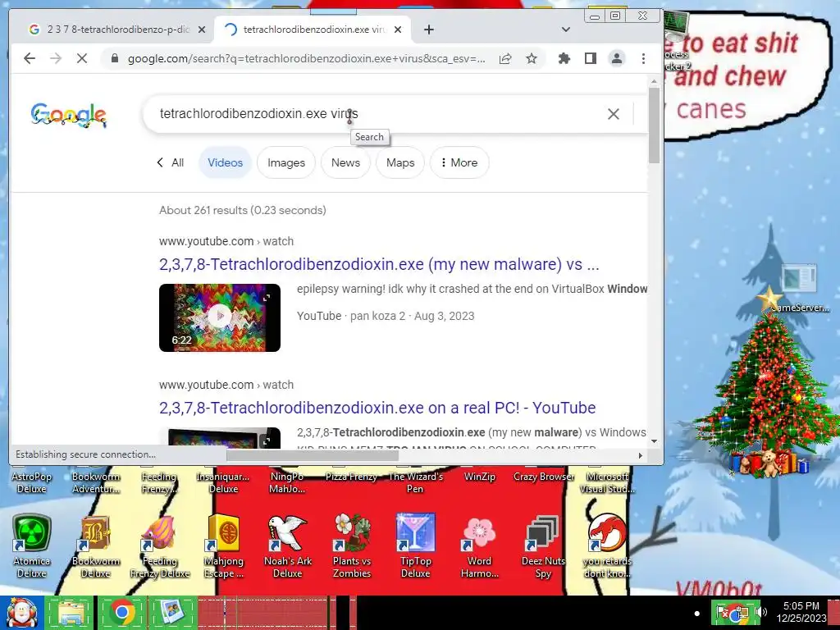Select the Bookworm Deluxe desktop icon
The height and width of the screenshot is (630, 840).
click(x=96, y=546)
